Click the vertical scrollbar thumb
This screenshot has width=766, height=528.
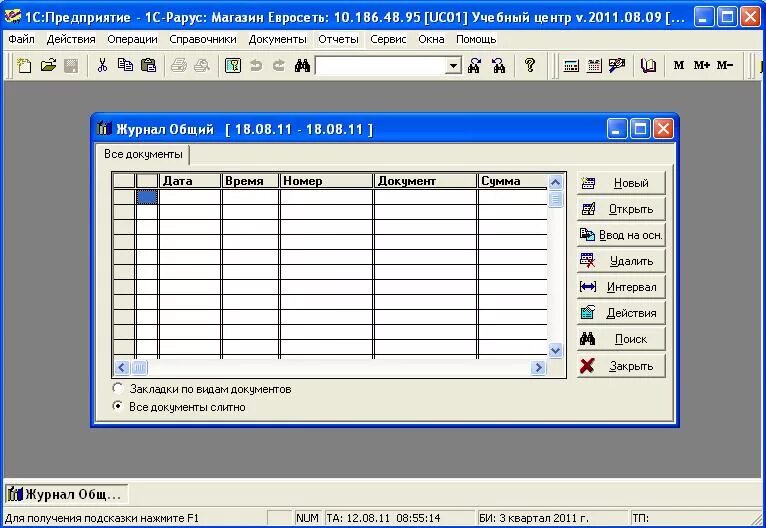click(x=555, y=199)
